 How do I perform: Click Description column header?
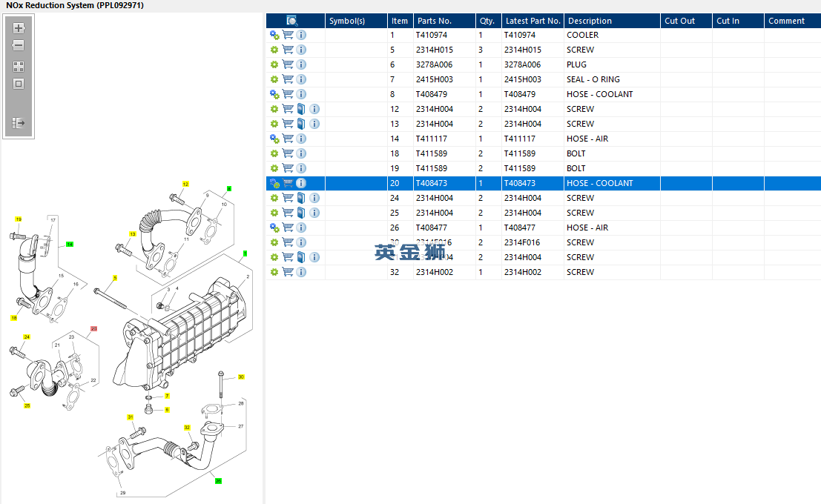click(x=612, y=21)
